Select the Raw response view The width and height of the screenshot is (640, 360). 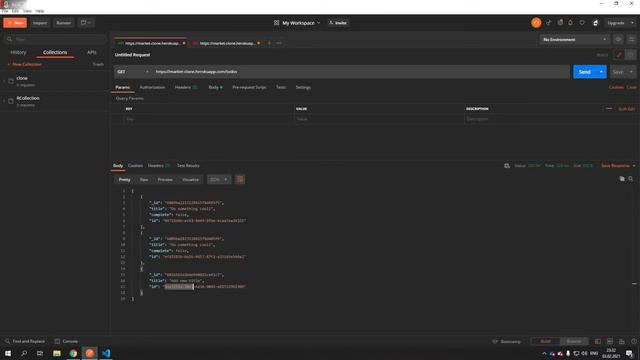144,180
